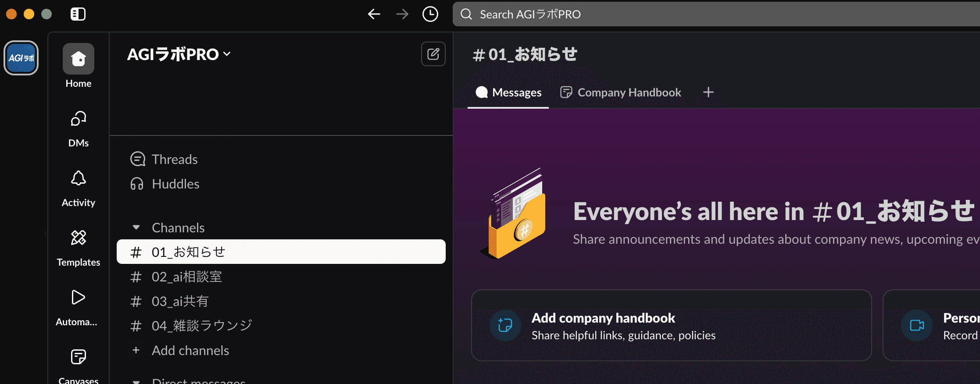Switch to the Company Handbook tab
980x384 pixels.
coord(621,92)
